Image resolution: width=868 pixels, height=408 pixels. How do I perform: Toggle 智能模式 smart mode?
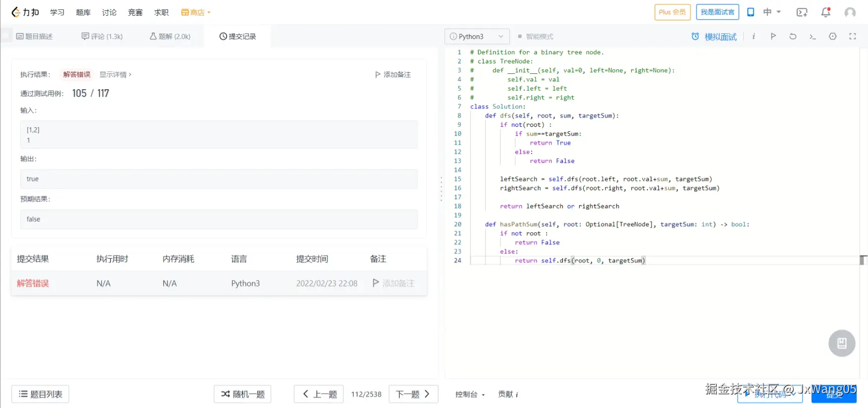[x=535, y=37]
